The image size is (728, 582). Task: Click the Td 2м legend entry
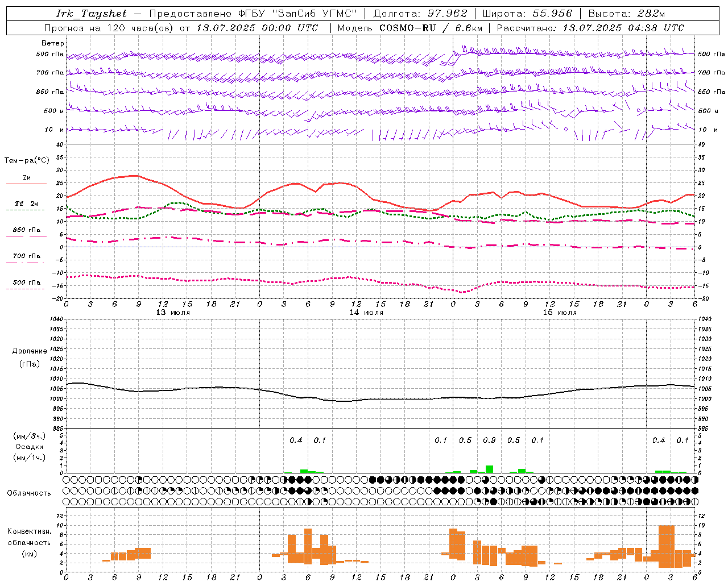pos(27,203)
